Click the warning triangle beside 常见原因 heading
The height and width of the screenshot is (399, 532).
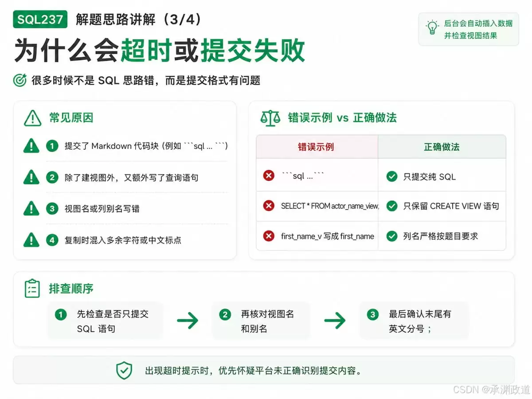pyautogui.click(x=32, y=118)
